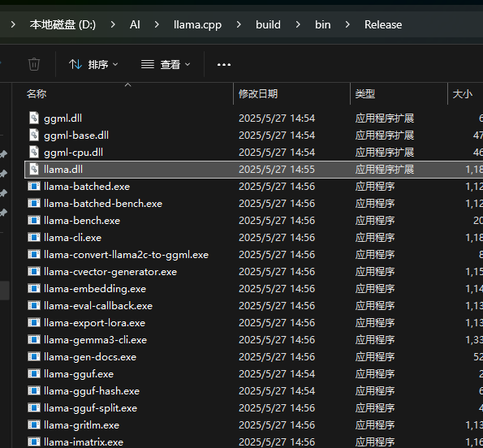The image size is (483, 448).
Task: Select llama-cli.exe application icon
Action: pos(34,238)
